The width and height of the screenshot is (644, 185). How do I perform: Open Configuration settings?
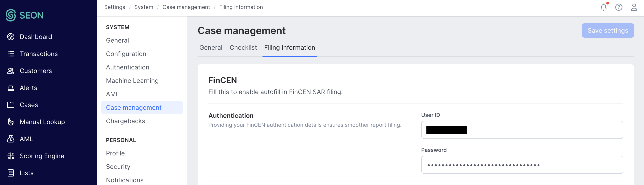(126, 54)
